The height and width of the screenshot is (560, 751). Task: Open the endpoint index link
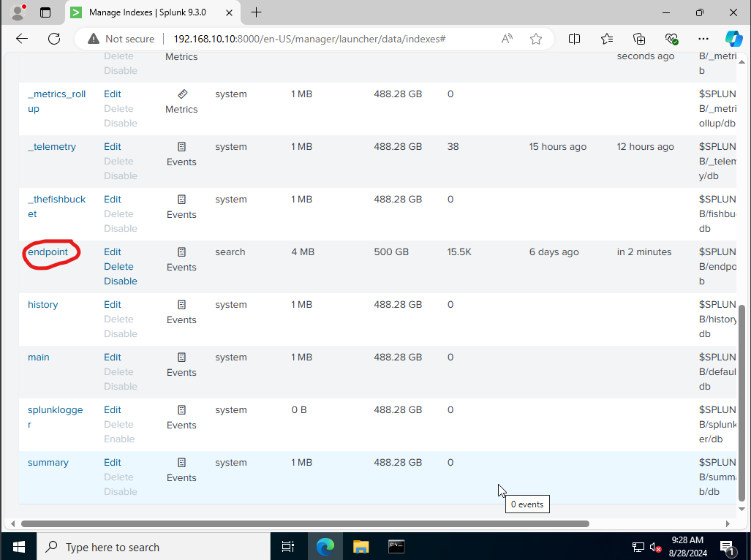(x=48, y=251)
